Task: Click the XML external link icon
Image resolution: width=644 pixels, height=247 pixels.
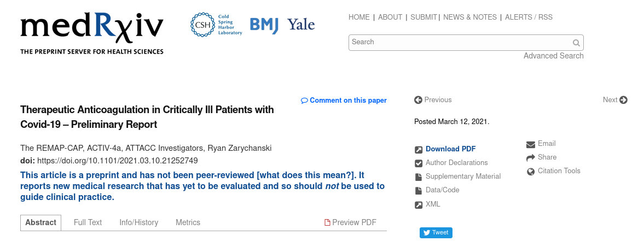Action: tap(419, 205)
